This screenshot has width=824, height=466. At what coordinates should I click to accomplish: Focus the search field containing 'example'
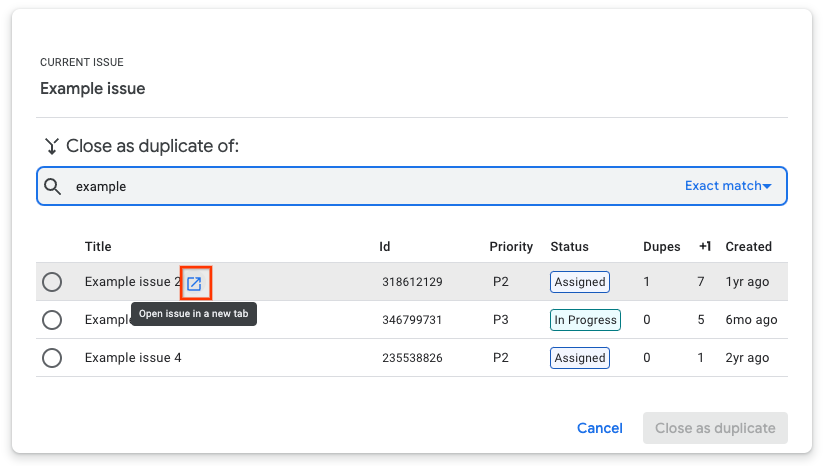(x=370, y=186)
